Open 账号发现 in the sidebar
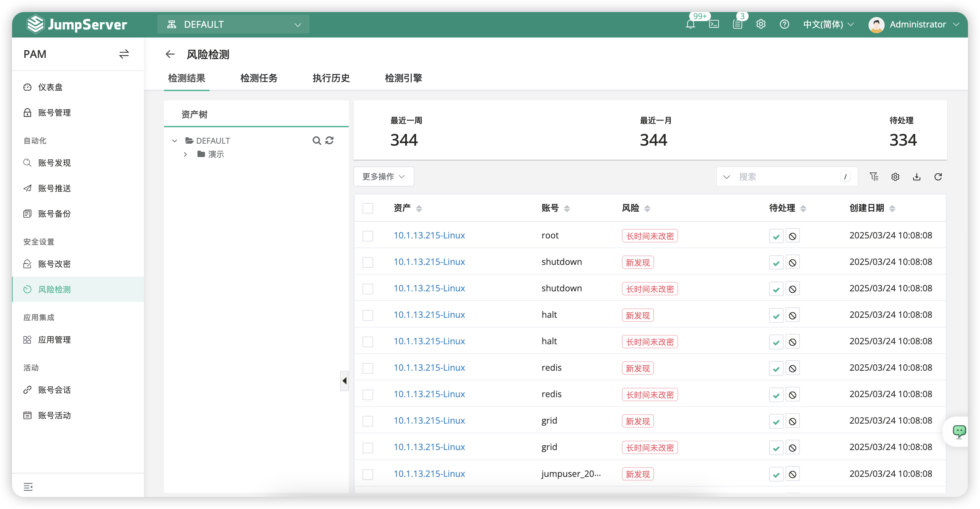Image resolution: width=980 pixels, height=509 pixels. click(55, 163)
